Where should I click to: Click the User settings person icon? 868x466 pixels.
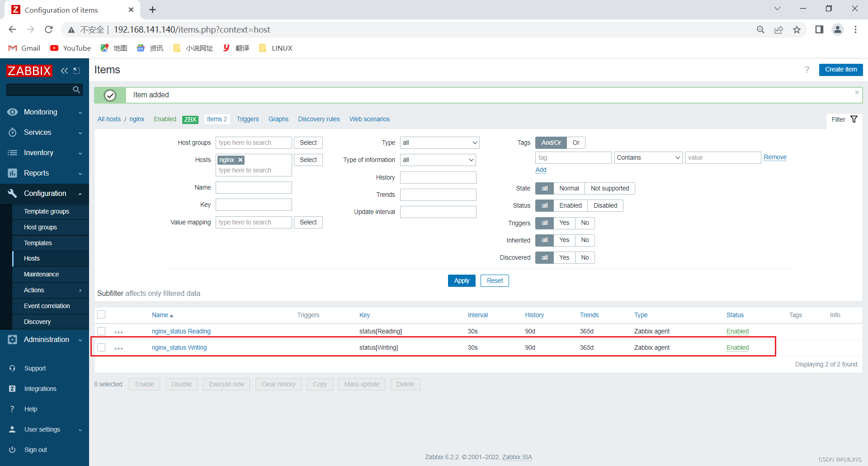(12, 429)
